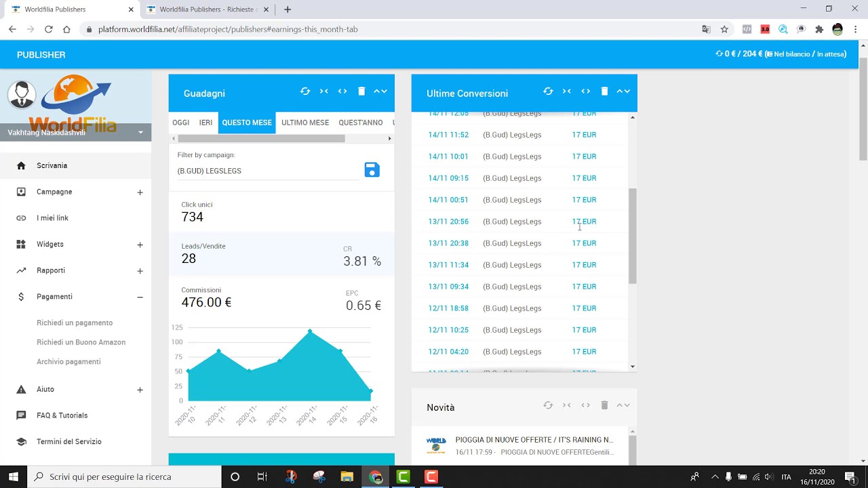Toggle collapse of Ultime Conversioni panel
This screenshot has width=868, height=488.
pos(623,91)
